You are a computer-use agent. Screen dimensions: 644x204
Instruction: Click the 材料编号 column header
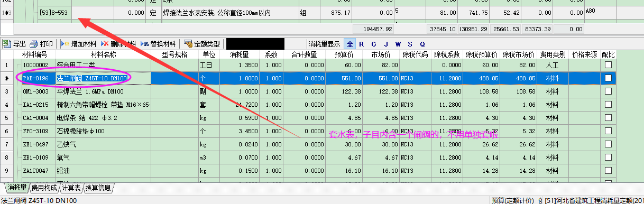[x=35, y=54]
